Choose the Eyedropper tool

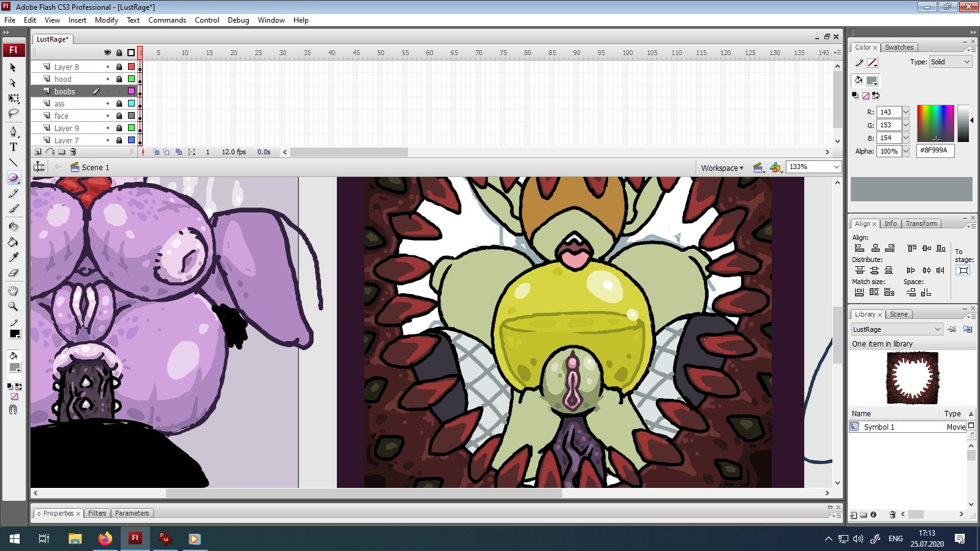(13, 257)
